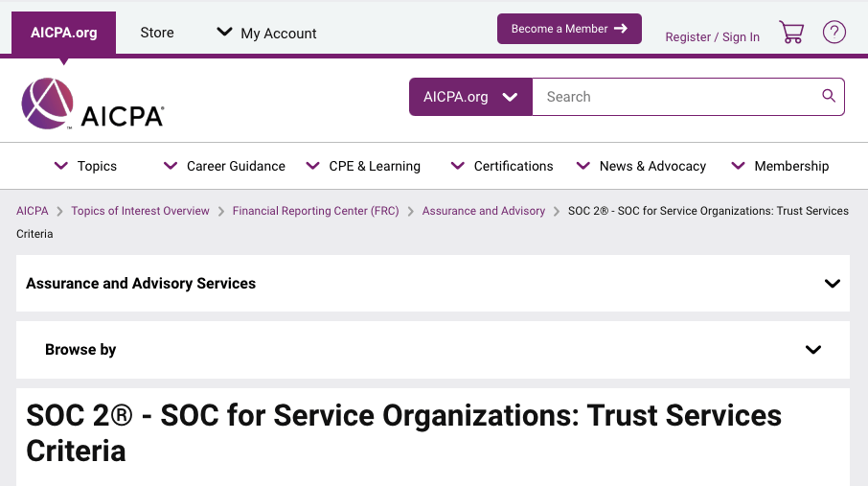Open the shopping cart icon
868x486 pixels.
[791, 33]
